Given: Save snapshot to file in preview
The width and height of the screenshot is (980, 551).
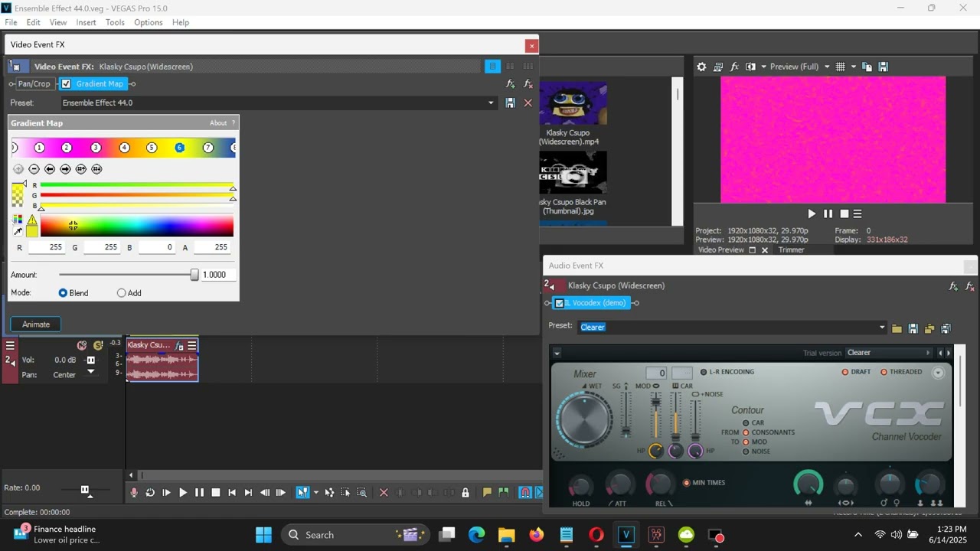Looking at the screenshot, I should (x=883, y=67).
